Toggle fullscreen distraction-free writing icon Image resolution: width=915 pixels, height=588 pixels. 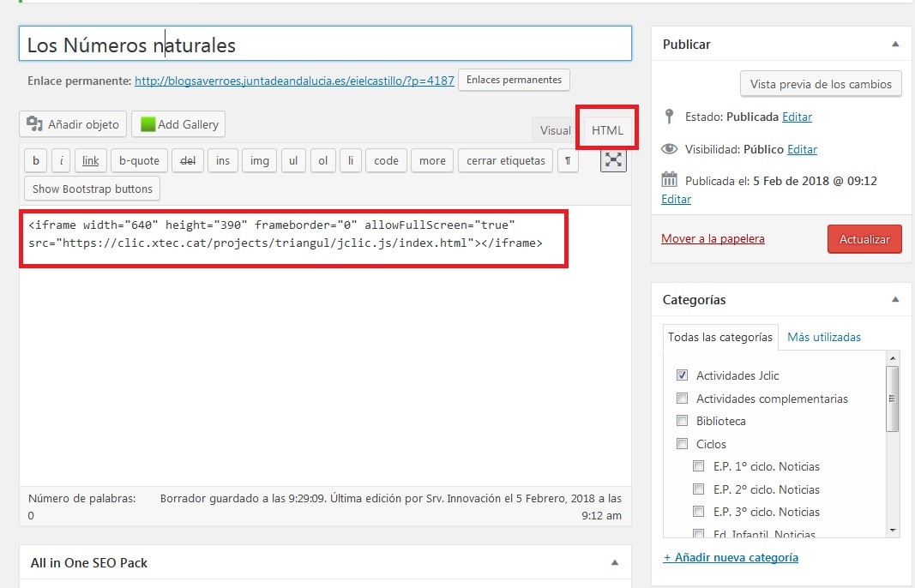tap(613, 160)
